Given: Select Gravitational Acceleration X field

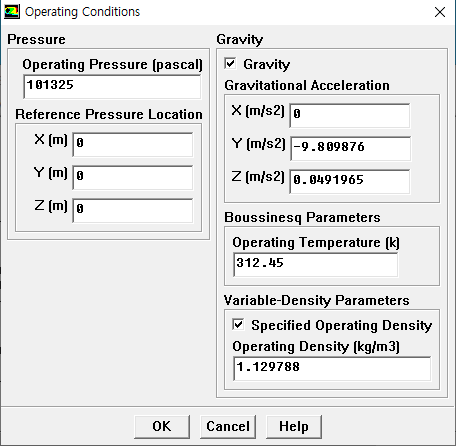Looking at the screenshot, I should coord(350,115).
